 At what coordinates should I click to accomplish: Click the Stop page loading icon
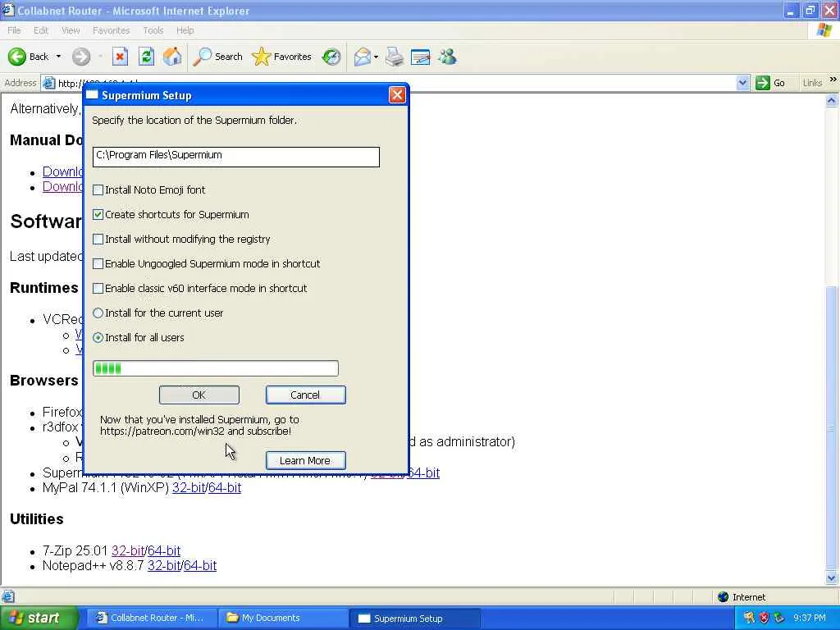[x=120, y=57]
